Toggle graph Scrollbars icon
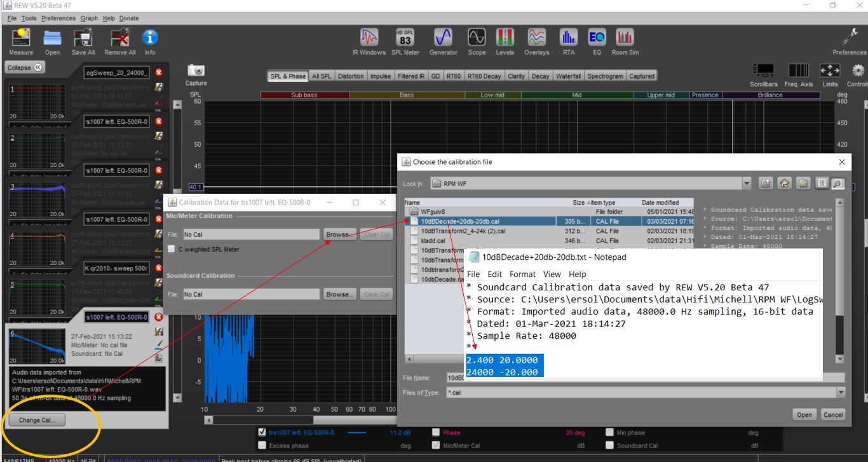 763,70
